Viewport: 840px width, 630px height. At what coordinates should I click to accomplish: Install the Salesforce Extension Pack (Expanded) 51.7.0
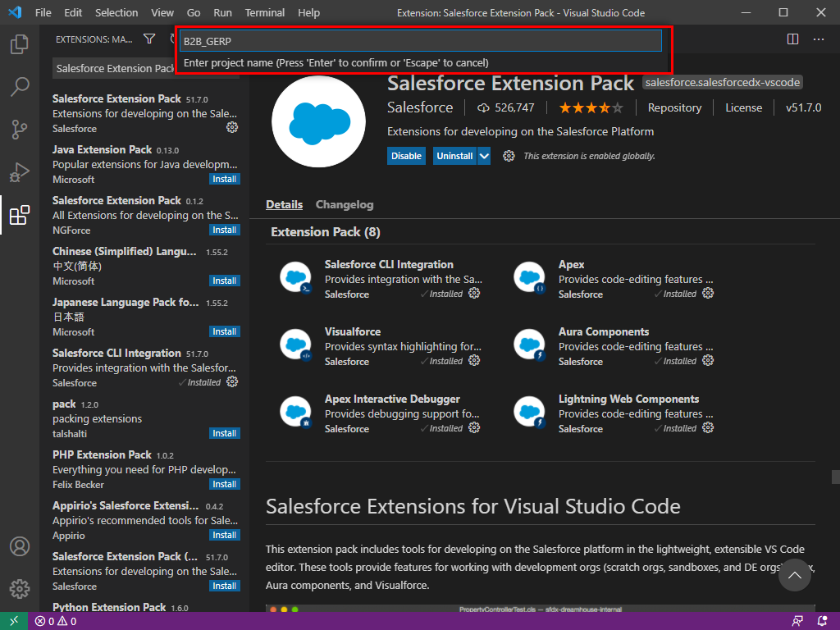pos(225,586)
